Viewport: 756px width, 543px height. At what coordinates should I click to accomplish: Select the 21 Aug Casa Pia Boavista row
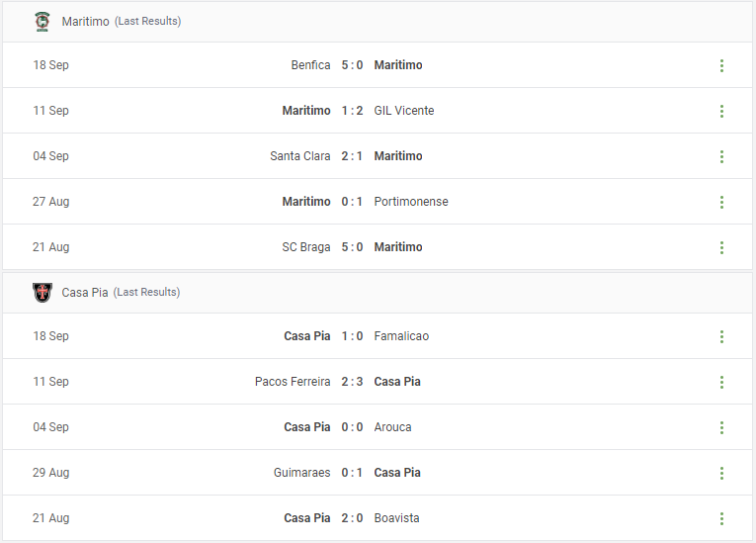378,518
